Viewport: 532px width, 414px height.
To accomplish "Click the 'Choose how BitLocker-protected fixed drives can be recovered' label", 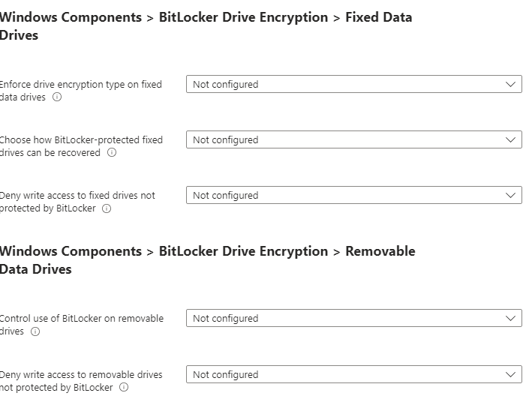I will [81, 146].
